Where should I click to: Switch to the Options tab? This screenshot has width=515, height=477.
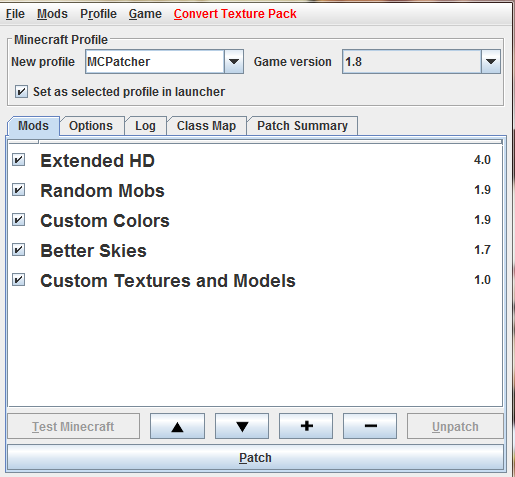(x=91, y=126)
